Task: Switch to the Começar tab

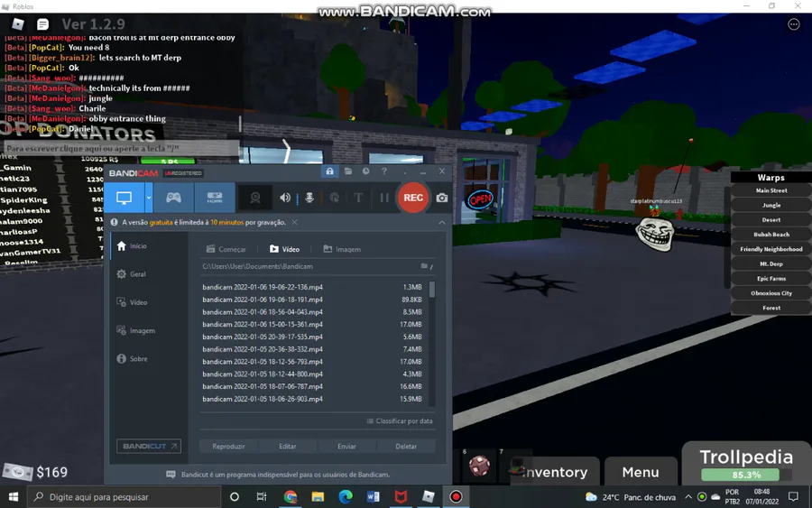Action: 226,249
